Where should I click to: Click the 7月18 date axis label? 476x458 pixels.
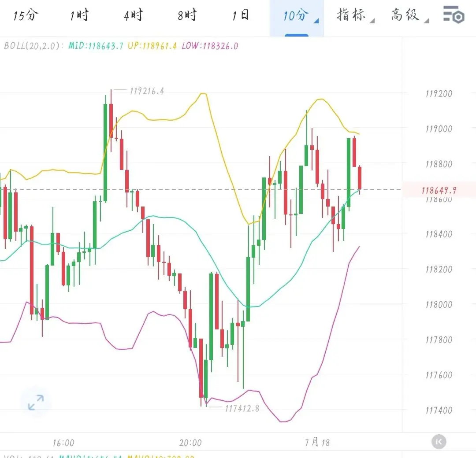pos(317,442)
